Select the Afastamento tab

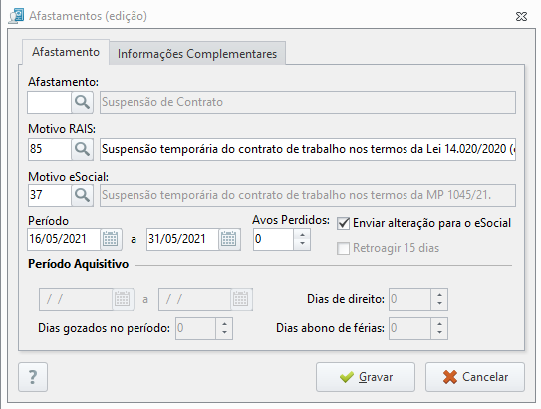click(66, 52)
